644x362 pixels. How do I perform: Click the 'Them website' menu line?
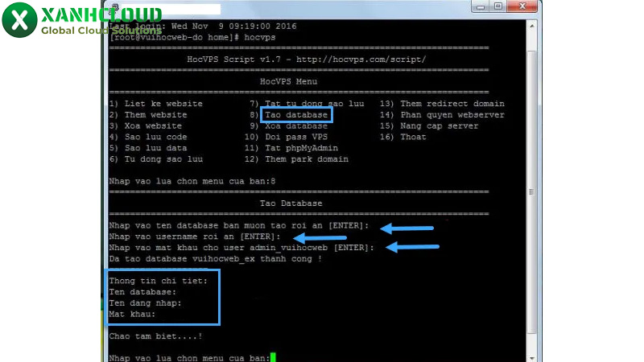coord(148,115)
